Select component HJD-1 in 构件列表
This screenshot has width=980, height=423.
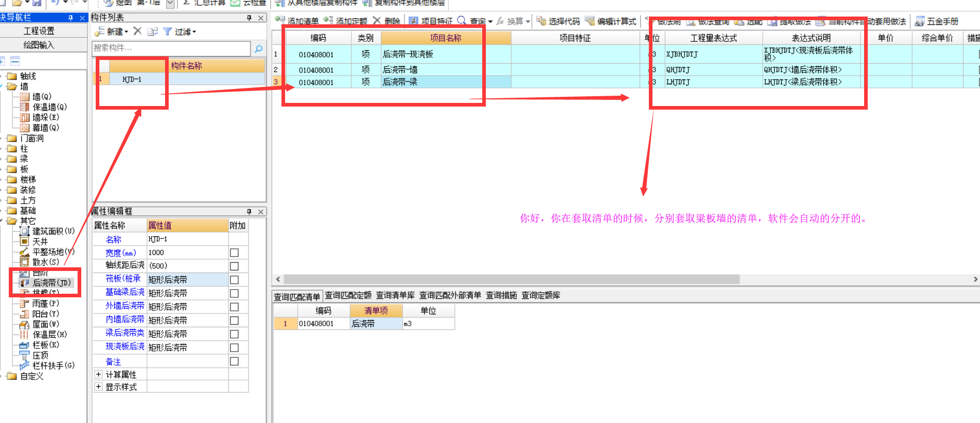[187, 79]
